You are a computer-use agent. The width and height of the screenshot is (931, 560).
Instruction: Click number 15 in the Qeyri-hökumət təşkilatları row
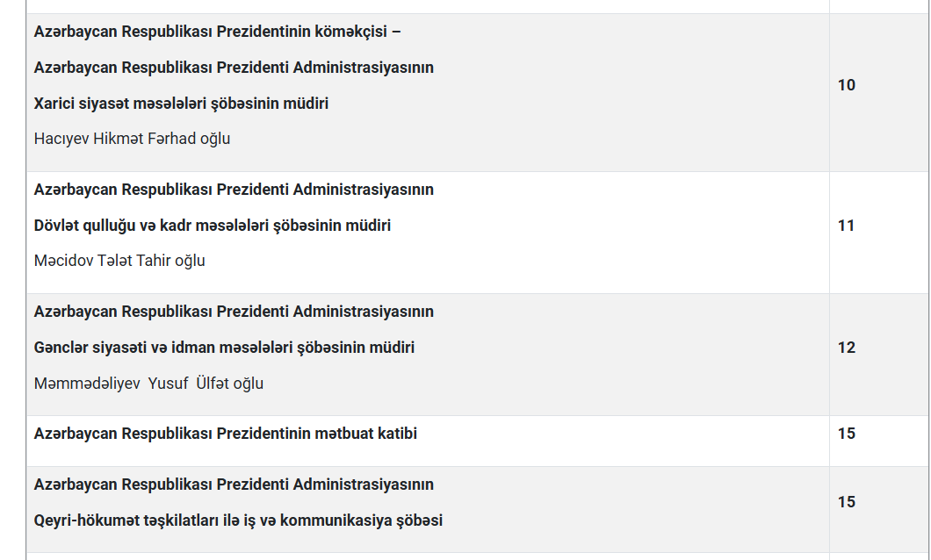click(847, 502)
